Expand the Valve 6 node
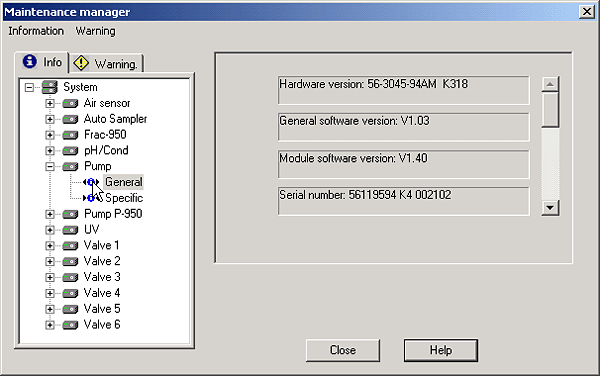Screen dimensions: 600x376 pos(50,325)
